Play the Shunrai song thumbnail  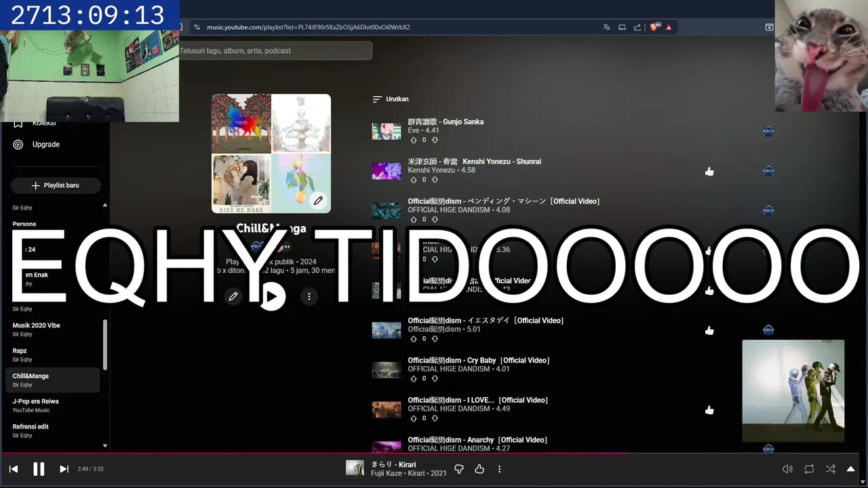(387, 171)
